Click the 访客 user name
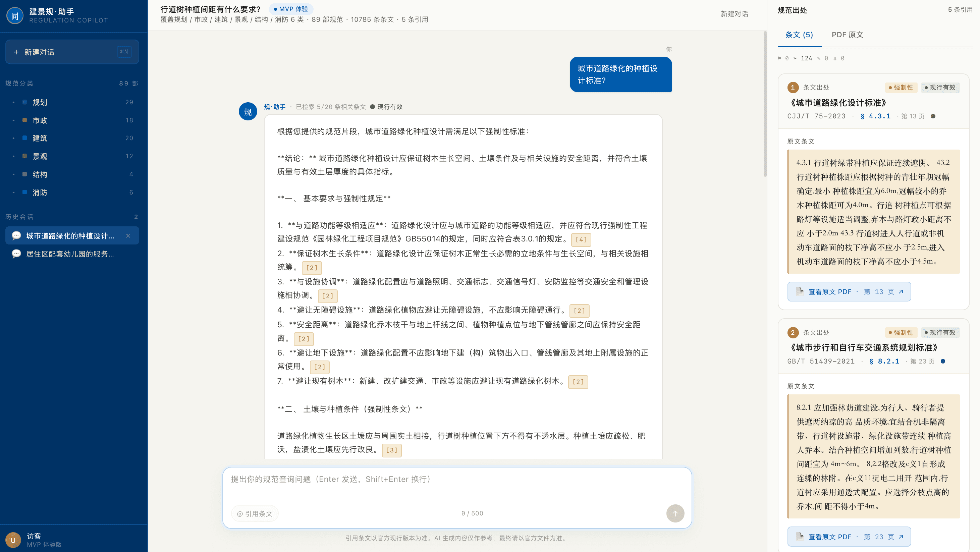Screen dimensions: 980x552 pyautogui.click(x=34, y=536)
